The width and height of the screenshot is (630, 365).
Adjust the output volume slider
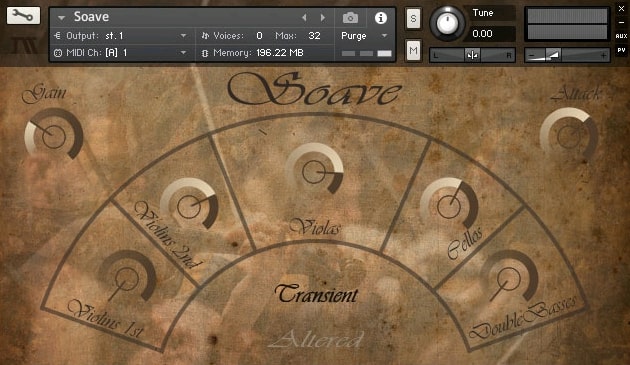tap(567, 55)
